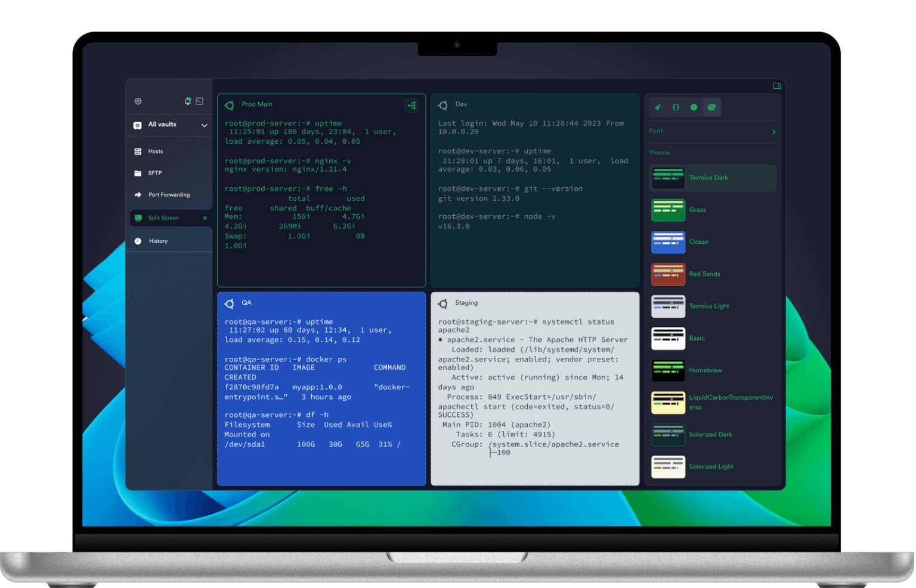Click the Staging pane terminal icon

[443, 303]
